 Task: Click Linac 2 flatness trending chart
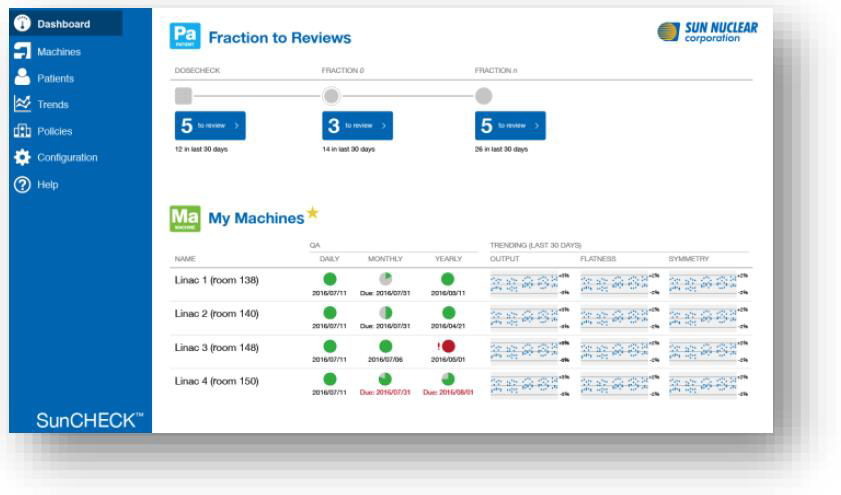[615, 315]
